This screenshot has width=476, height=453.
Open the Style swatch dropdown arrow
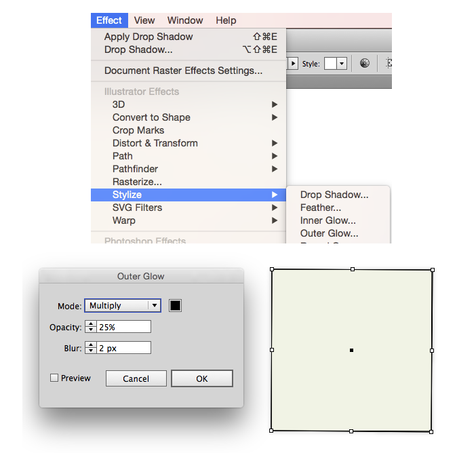pos(342,64)
